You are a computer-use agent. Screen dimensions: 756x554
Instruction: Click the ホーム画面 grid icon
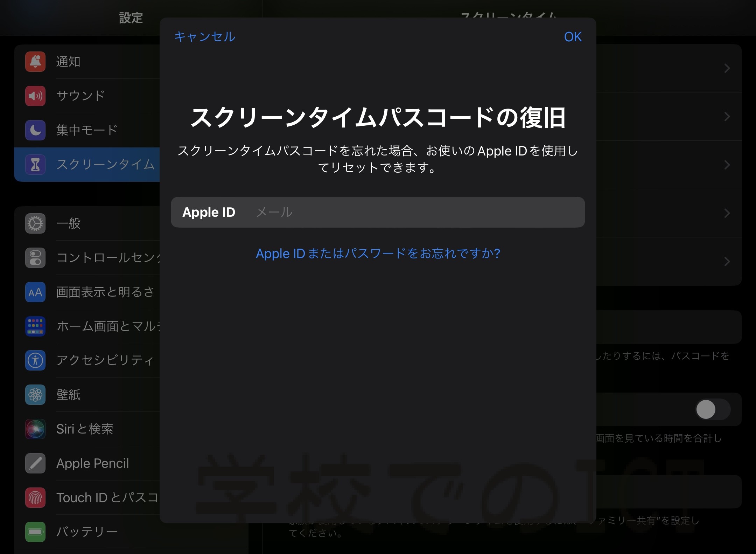[x=35, y=326]
